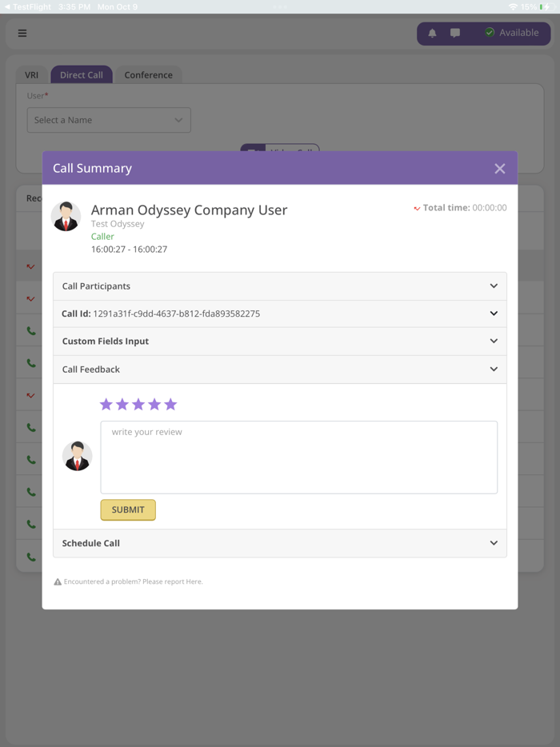Rate two stars
The width and height of the screenshot is (560, 747).
pyautogui.click(x=122, y=405)
